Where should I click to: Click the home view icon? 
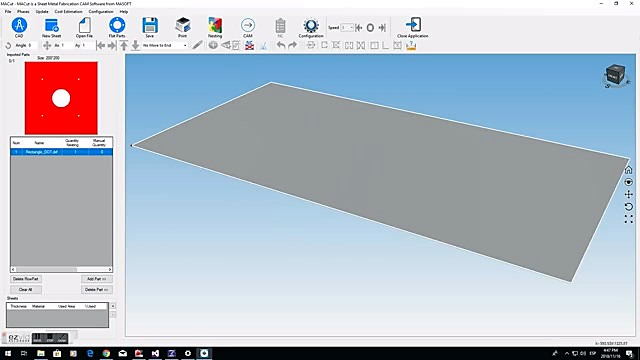coord(629,170)
